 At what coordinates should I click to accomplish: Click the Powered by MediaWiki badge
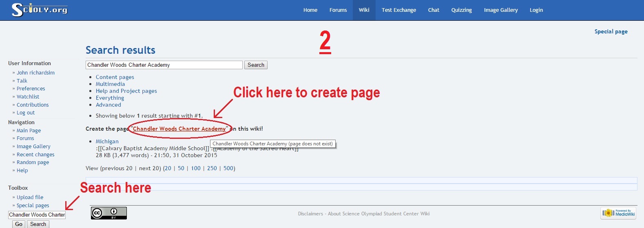619,213
